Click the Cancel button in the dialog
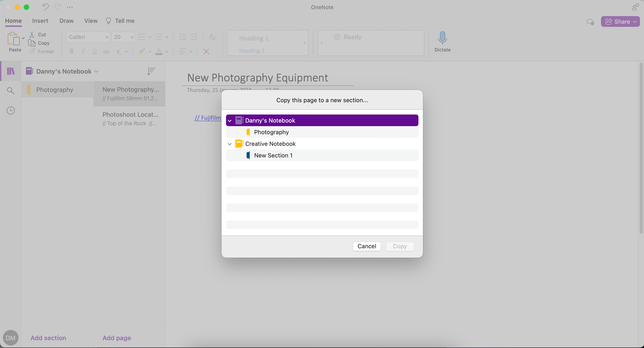This screenshot has height=348, width=644. 367,246
